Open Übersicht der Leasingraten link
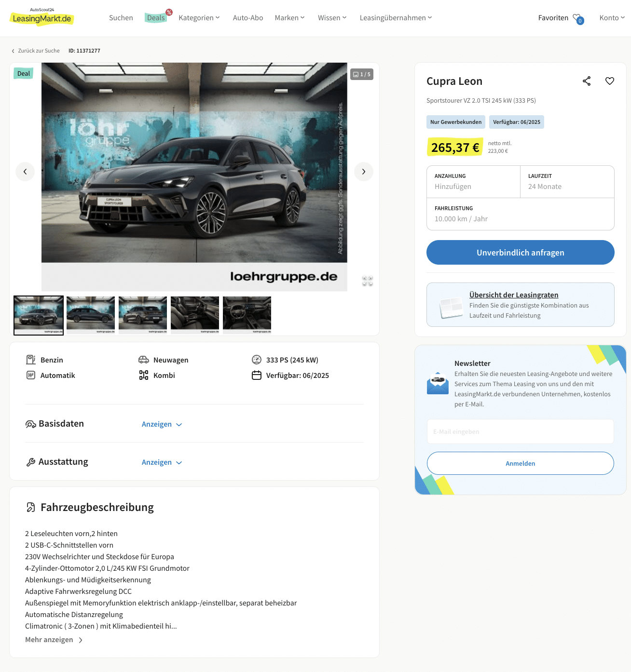631x672 pixels. (514, 295)
